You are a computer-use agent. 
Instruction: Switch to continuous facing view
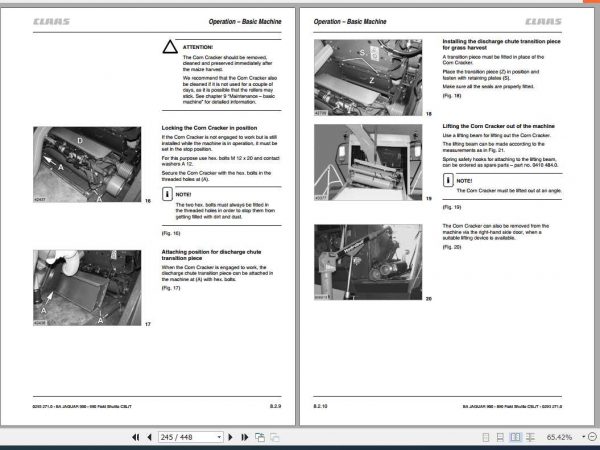[530, 437]
